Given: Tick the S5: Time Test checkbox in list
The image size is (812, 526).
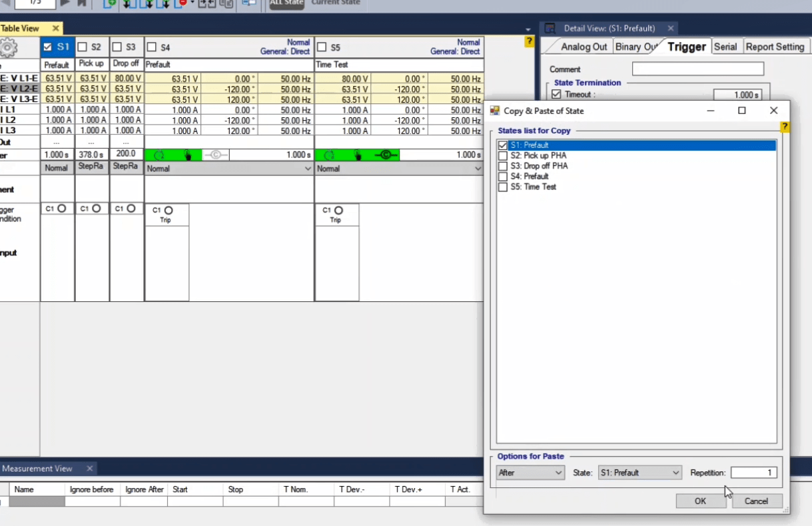Looking at the screenshot, I should tap(503, 187).
